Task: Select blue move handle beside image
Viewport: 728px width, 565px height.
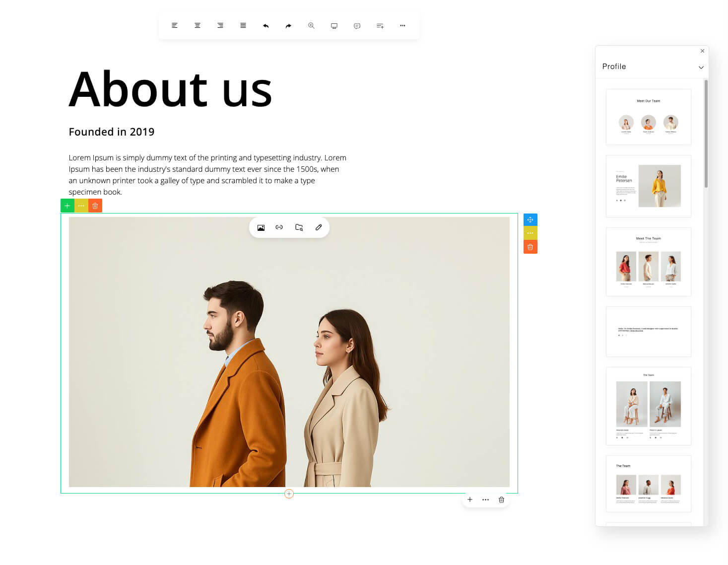Action: 530,219
